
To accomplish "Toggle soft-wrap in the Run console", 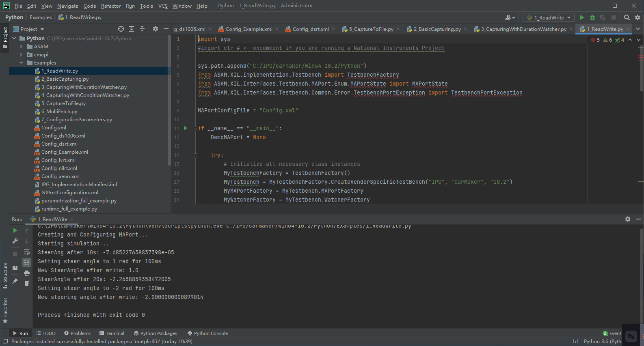I will point(27,252).
